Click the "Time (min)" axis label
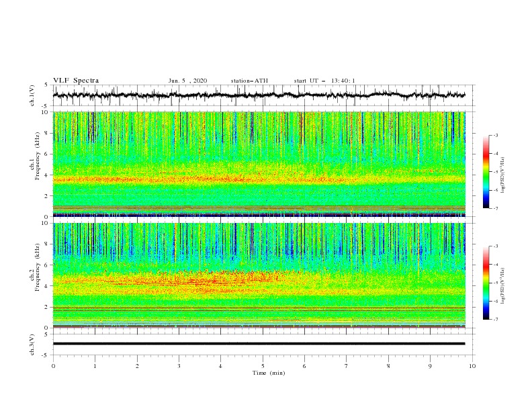532x411 pixels. click(269, 373)
